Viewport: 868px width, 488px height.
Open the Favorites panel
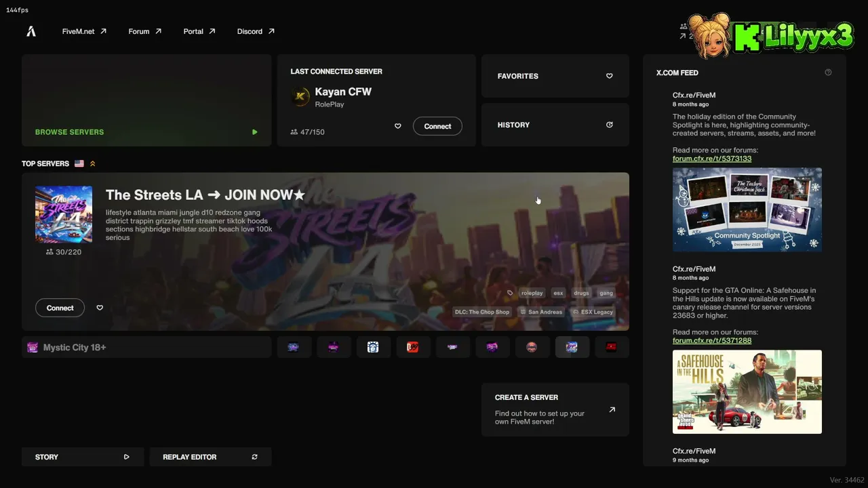(x=555, y=76)
